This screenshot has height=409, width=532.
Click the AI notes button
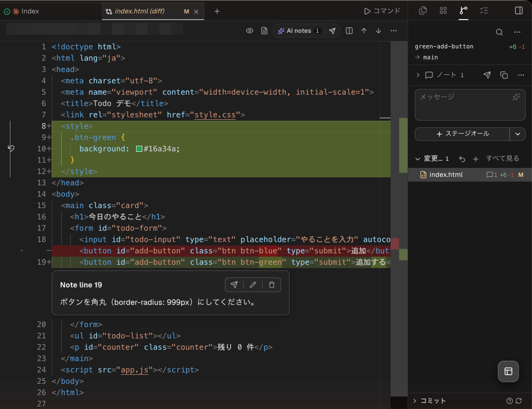tap(299, 31)
